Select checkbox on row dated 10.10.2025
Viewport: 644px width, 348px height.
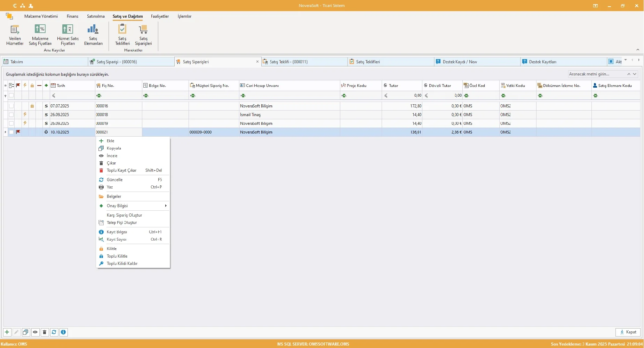[11, 132]
